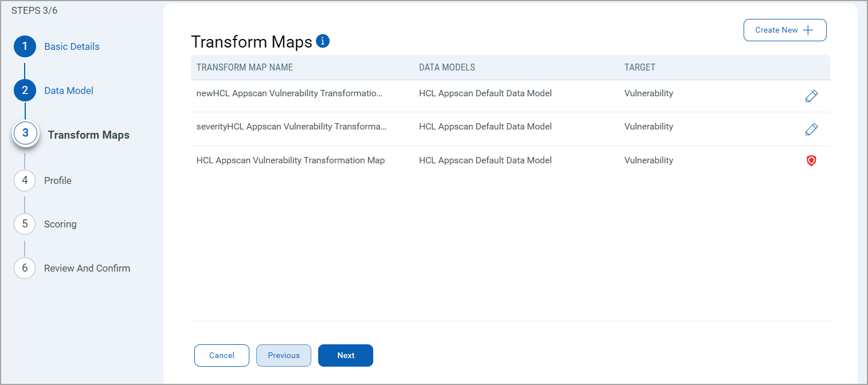The height and width of the screenshot is (385, 868).
Task: Click the red Qualys icon in last row
Action: (x=811, y=161)
